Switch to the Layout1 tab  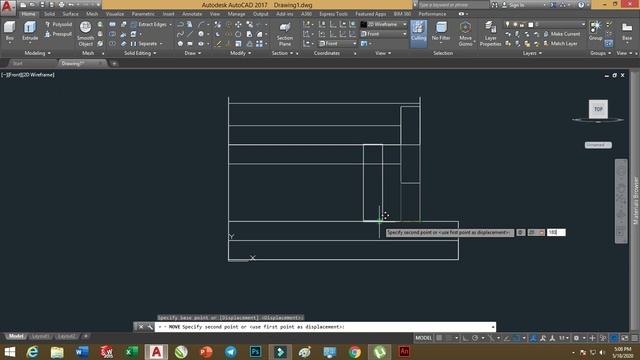click(40, 336)
